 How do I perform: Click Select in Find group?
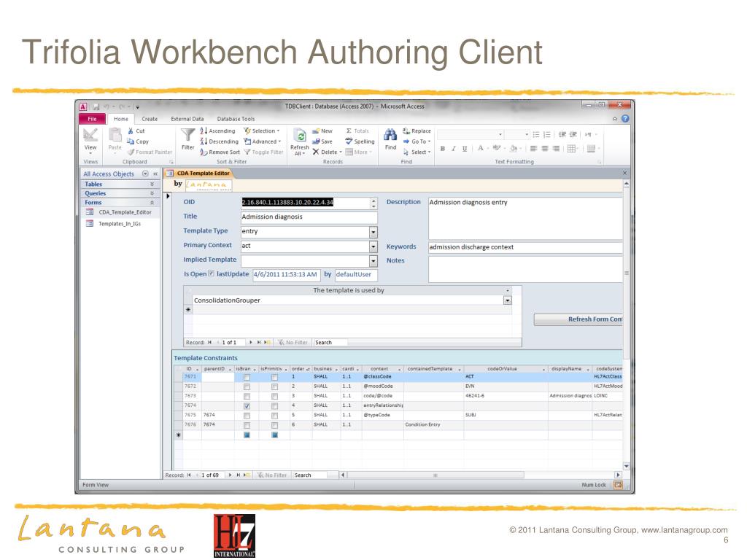pos(417,152)
